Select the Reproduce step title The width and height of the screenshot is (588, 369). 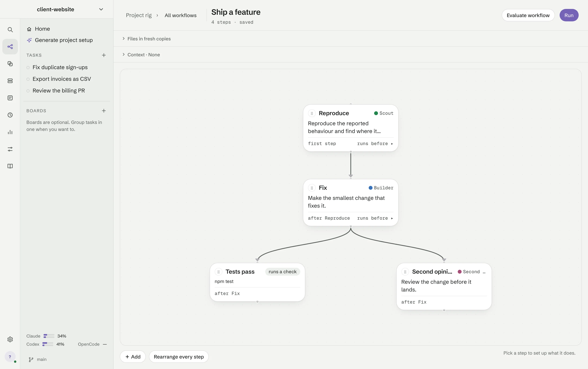point(334,113)
